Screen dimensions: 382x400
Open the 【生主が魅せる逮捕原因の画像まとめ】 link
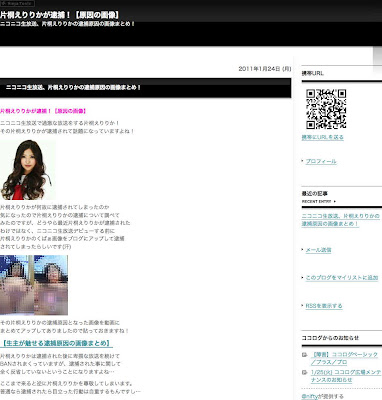tap(56, 343)
